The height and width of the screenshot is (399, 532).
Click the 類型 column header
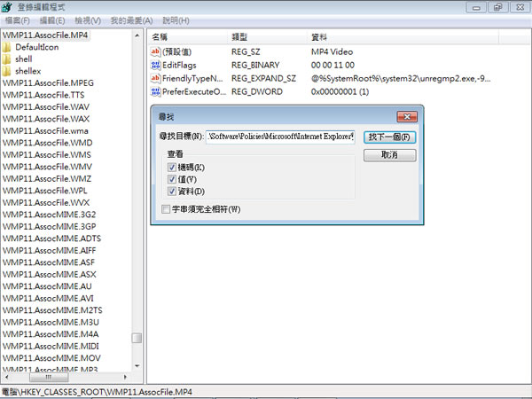(x=269, y=37)
